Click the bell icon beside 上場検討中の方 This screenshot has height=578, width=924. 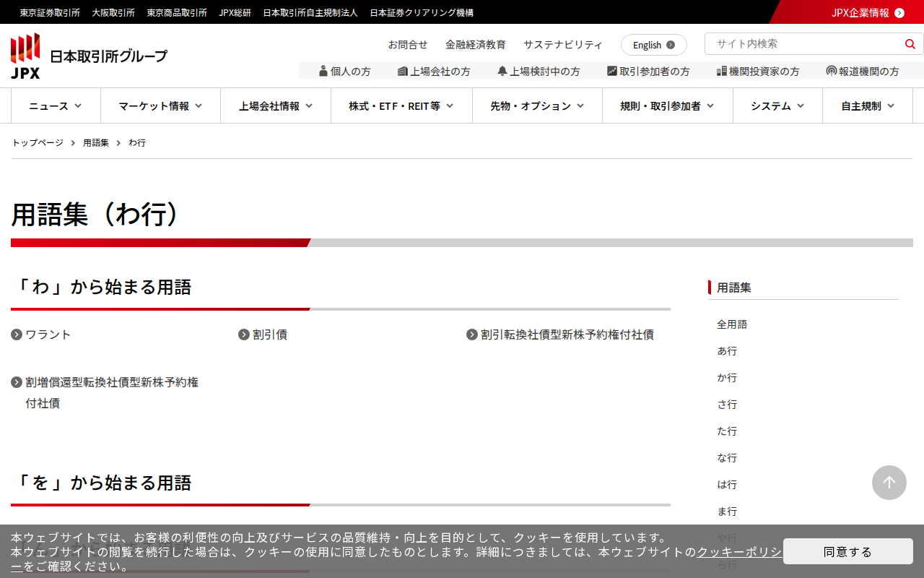502,71
